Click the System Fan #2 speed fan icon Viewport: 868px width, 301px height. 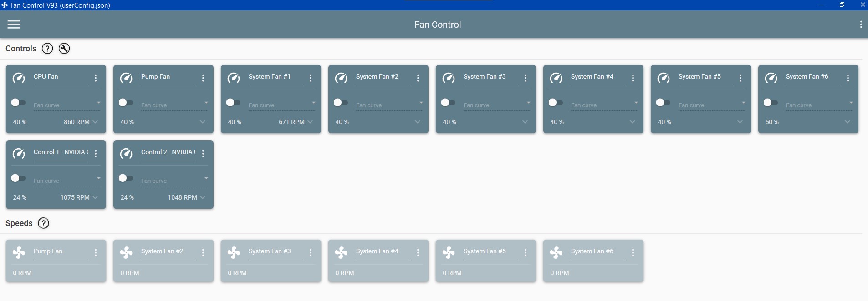click(126, 252)
